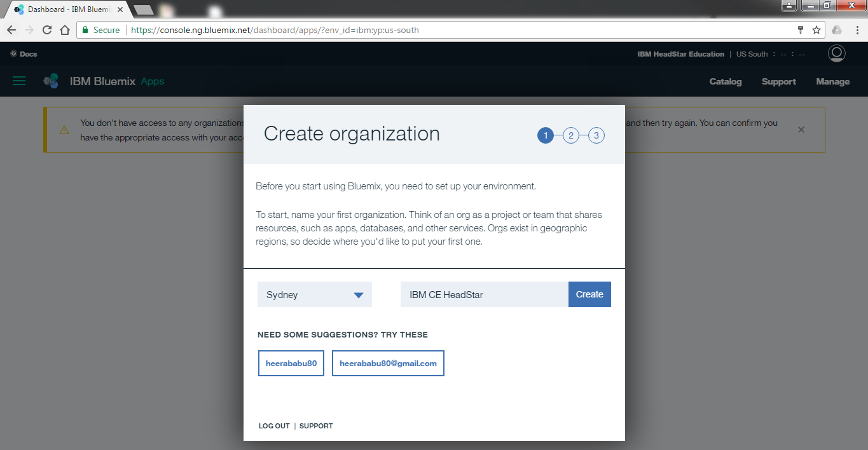Click the Create button
Screen dimensions: 868x450
[589, 294]
